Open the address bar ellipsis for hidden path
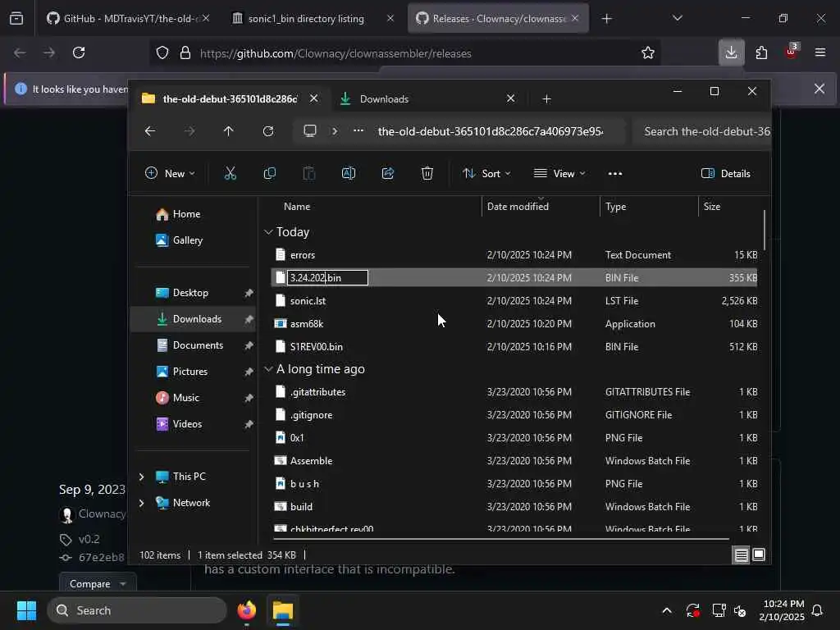 358,131
